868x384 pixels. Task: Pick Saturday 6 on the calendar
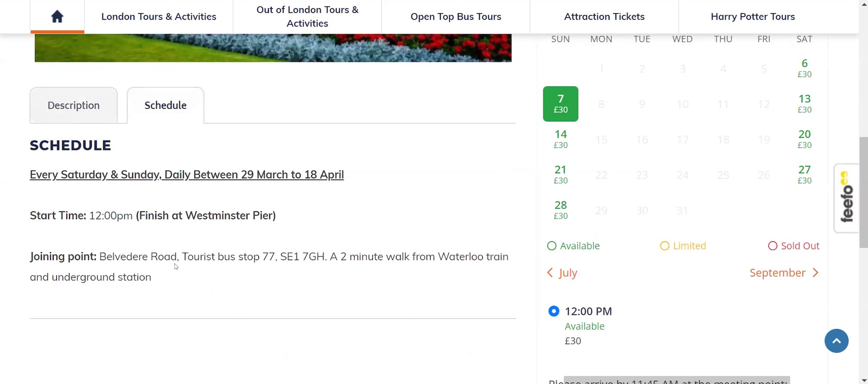coord(804,68)
